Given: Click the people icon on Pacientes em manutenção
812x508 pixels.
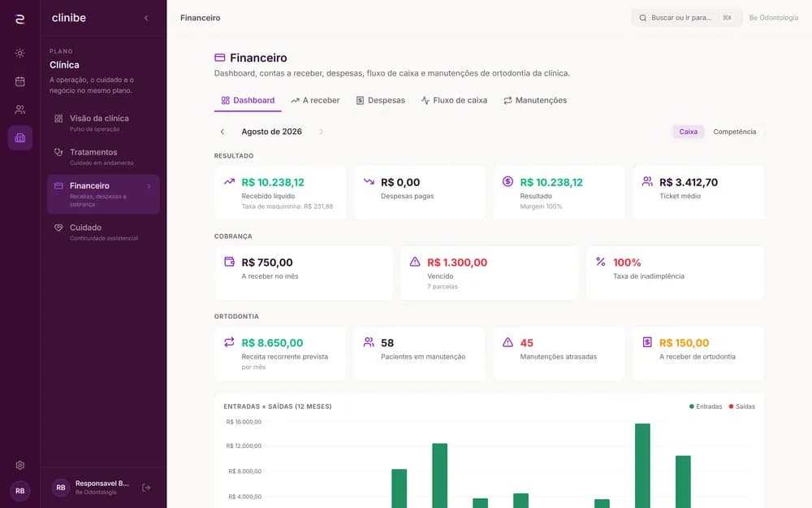Looking at the screenshot, I should [x=369, y=342].
